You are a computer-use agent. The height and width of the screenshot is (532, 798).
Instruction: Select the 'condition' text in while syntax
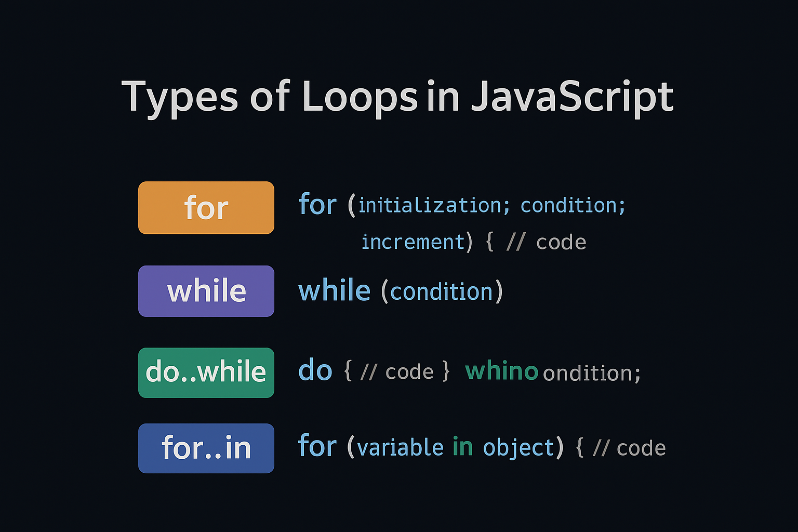(x=442, y=291)
